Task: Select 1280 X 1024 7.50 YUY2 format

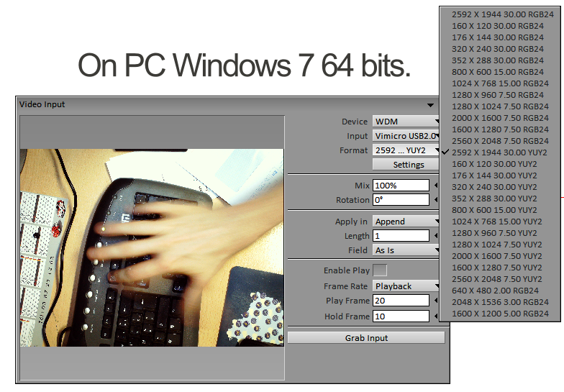Action: [x=500, y=245]
